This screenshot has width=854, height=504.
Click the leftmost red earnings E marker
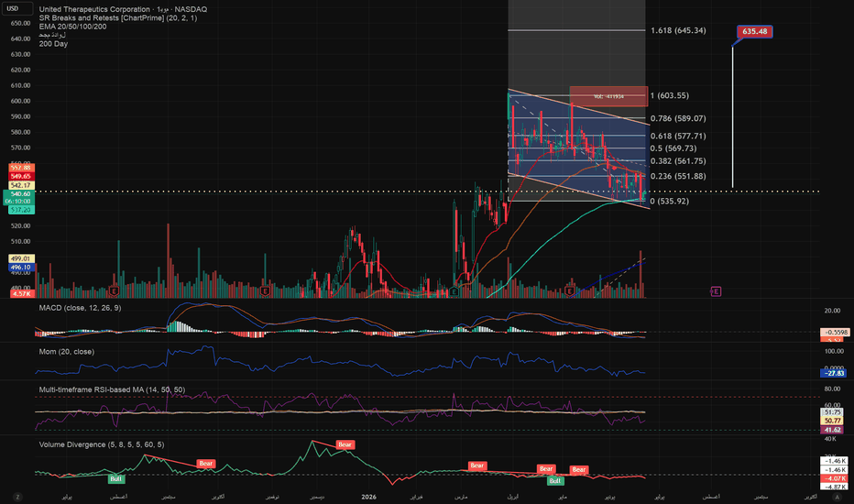coord(114,291)
